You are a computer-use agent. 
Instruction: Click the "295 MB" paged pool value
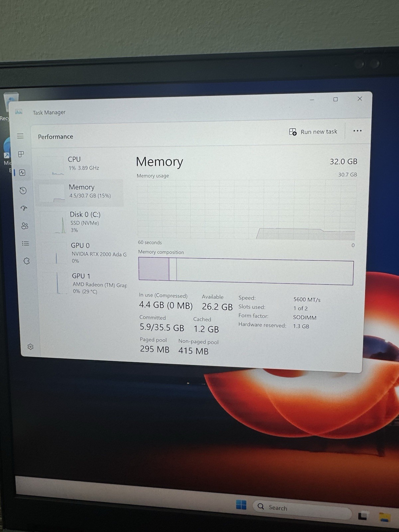(155, 349)
